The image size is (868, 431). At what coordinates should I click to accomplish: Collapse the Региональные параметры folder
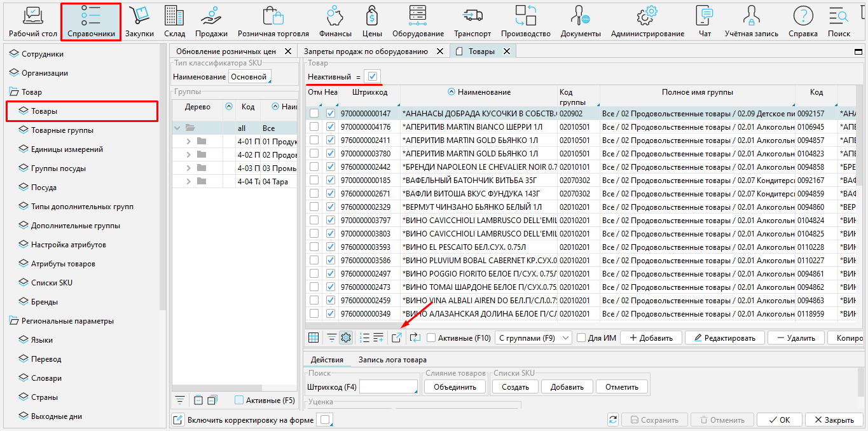pyautogui.click(x=13, y=321)
